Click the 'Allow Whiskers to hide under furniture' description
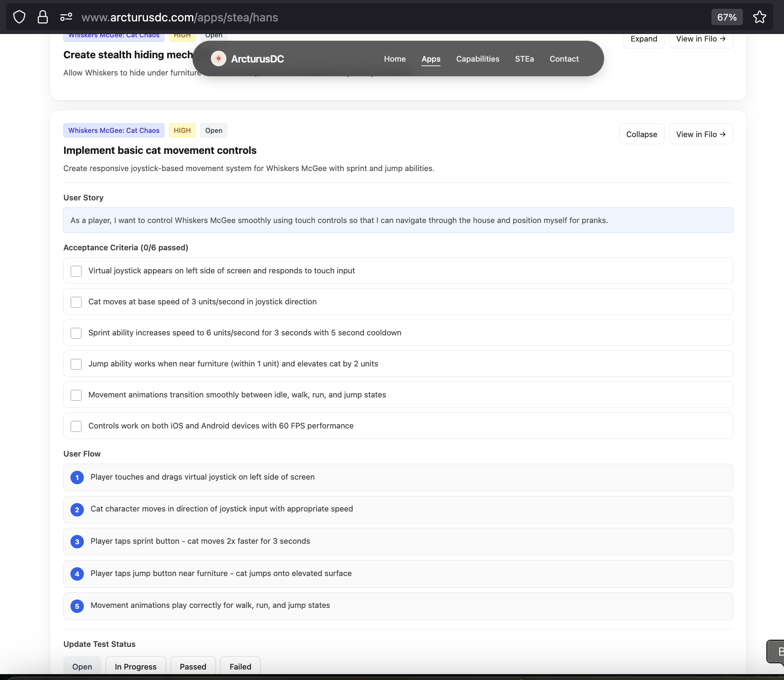 click(132, 73)
